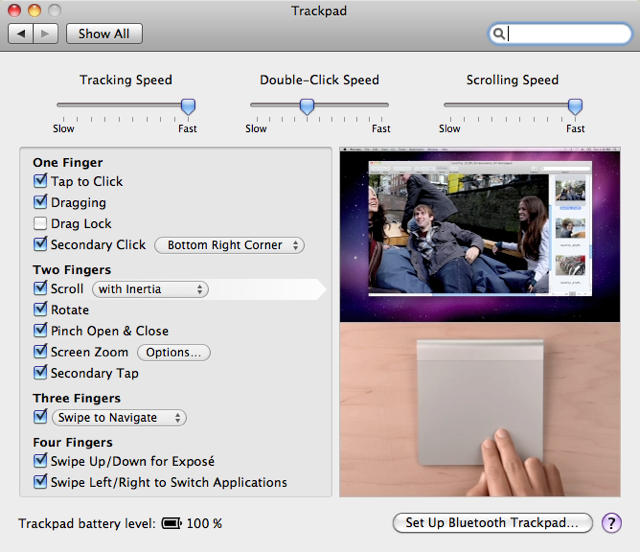The height and width of the screenshot is (552, 640).
Task: Click the Double-Click Speed label
Action: (x=320, y=80)
